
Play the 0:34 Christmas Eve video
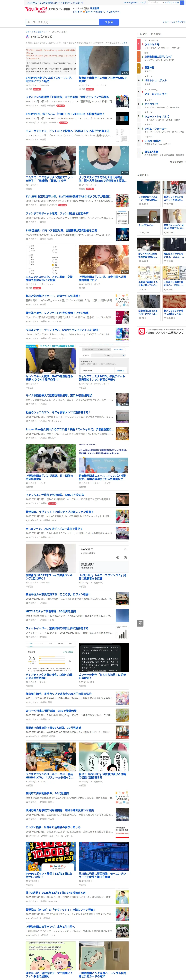tap(104, 160)
